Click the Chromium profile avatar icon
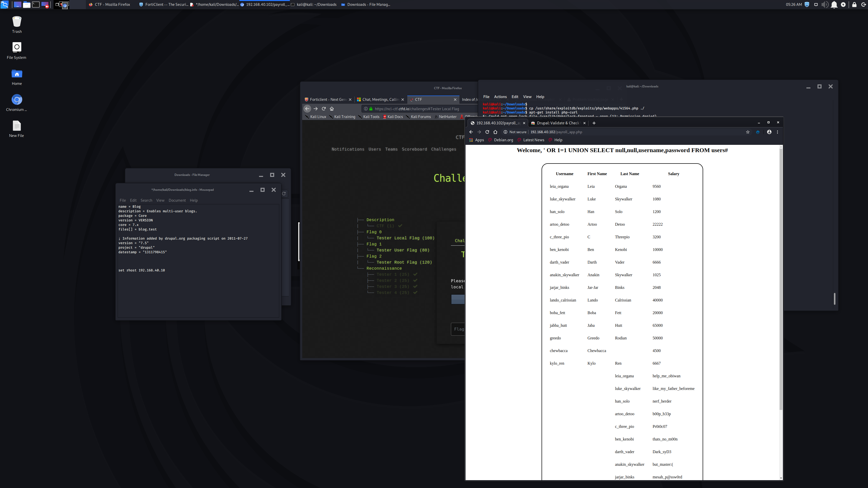Screen dimensions: 868x488 click(x=769, y=132)
